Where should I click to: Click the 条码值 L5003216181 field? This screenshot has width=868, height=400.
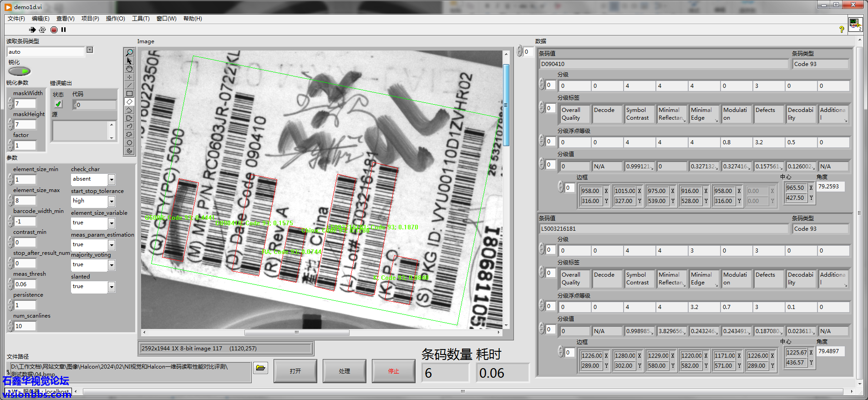coord(664,229)
